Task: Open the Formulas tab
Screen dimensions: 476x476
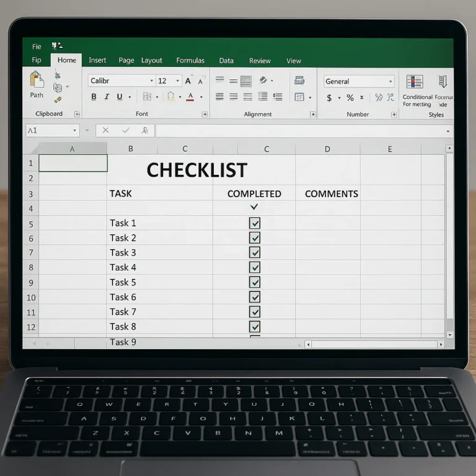Action: [190, 60]
